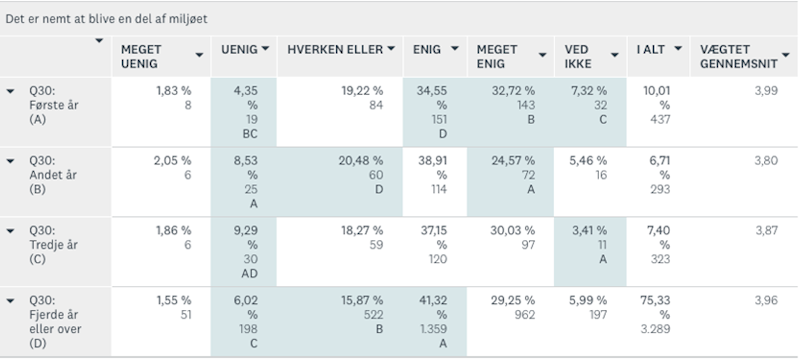Click the Første år weighted average 3,99
The width and height of the screenshot is (800, 360).
766,91
